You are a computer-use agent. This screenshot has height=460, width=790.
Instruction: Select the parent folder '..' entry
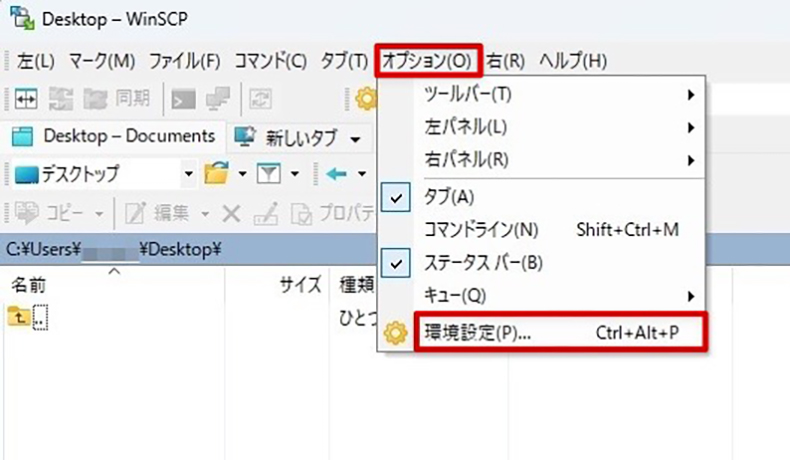pos(28,317)
